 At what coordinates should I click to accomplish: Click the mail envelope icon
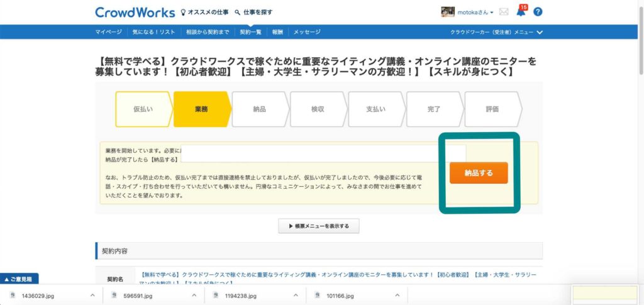504,12
